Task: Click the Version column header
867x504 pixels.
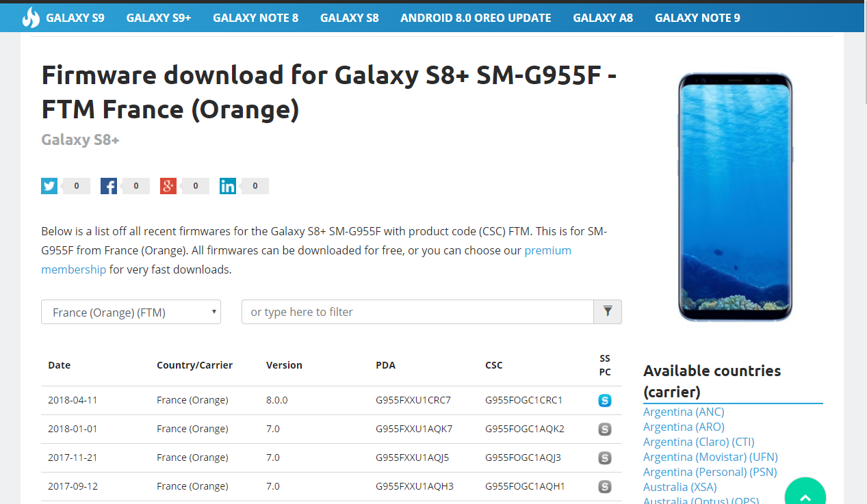Action: pos(284,365)
